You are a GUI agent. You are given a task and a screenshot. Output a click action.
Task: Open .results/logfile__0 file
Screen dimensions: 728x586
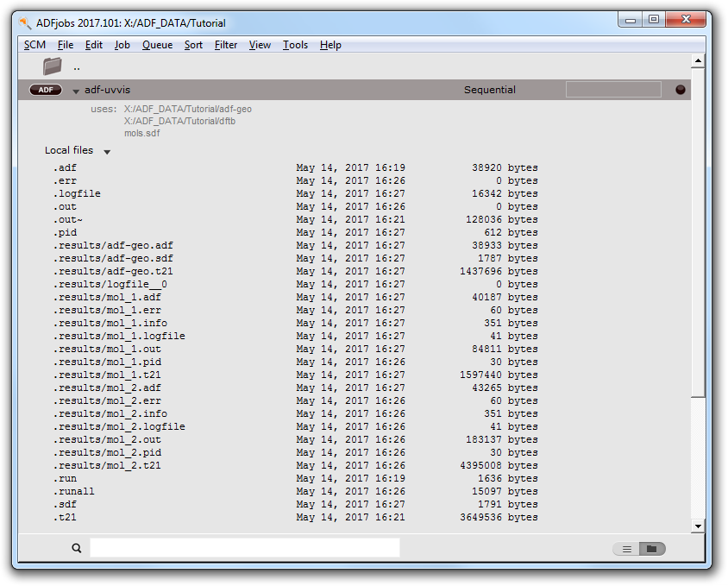pos(110,285)
